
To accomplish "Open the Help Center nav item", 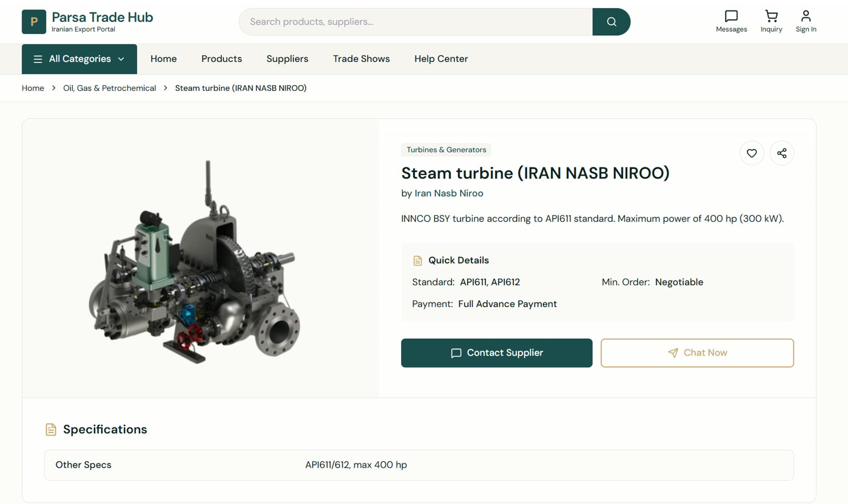I will 441,59.
